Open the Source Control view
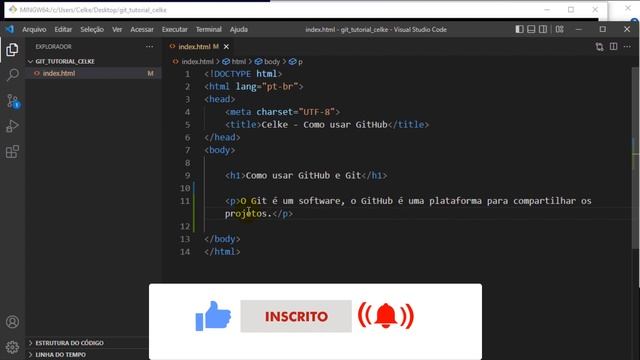 [x=13, y=101]
